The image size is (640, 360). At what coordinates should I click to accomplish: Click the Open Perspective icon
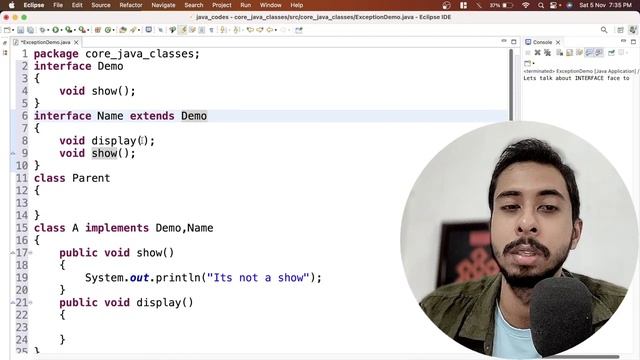tap(620, 30)
